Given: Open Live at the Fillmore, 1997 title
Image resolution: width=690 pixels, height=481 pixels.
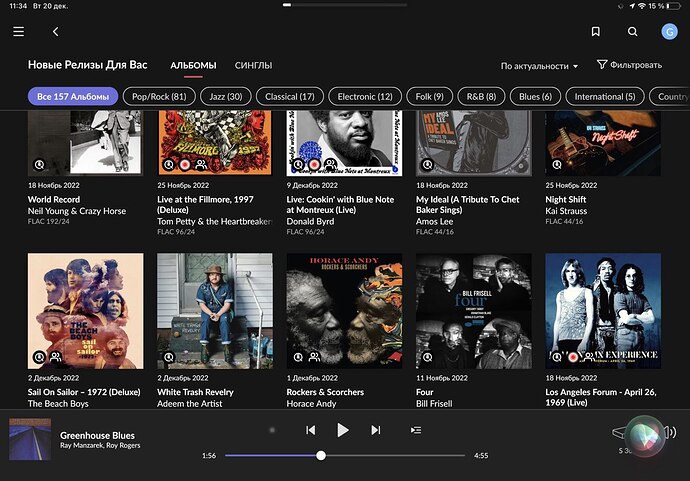Looking at the screenshot, I should (x=205, y=205).
